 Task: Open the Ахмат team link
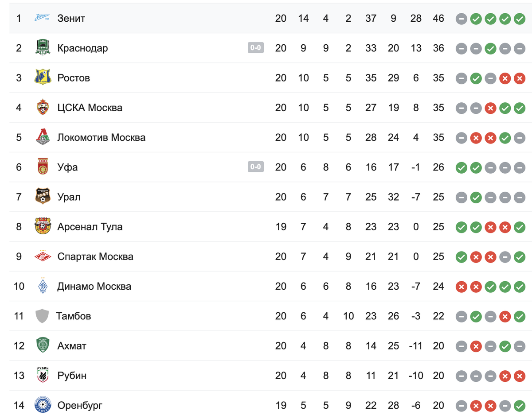[72, 345]
